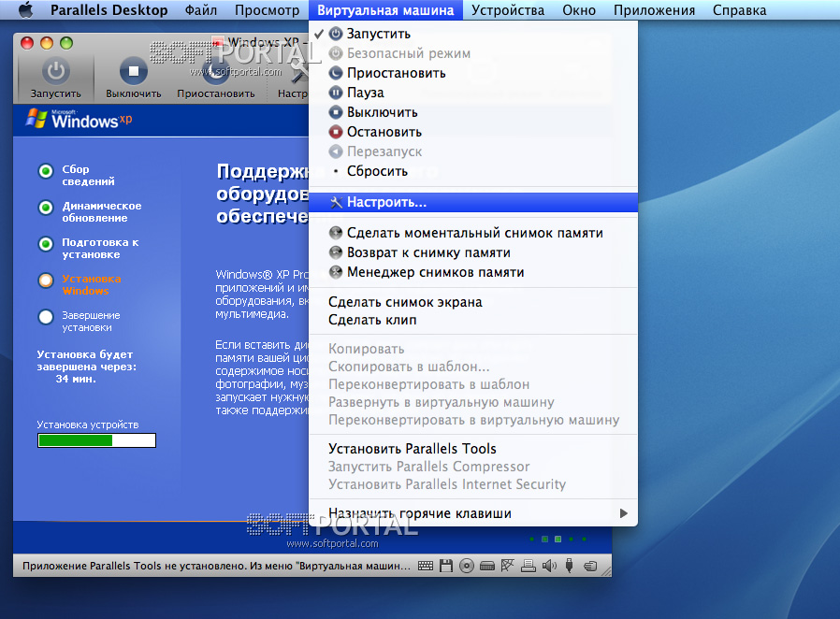Viewport: 840px width, 619px height.
Task: Click the hard disk status icon
Action: (487, 566)
